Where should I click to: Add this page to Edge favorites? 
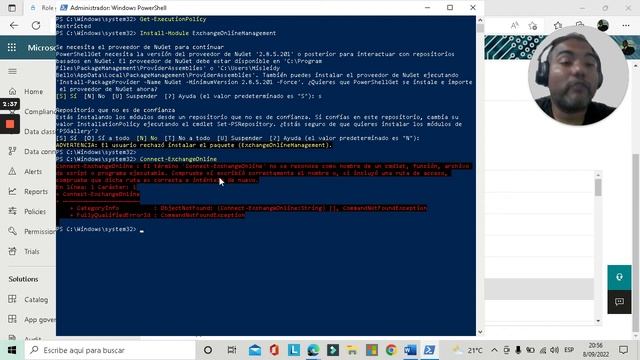(533, 26)
